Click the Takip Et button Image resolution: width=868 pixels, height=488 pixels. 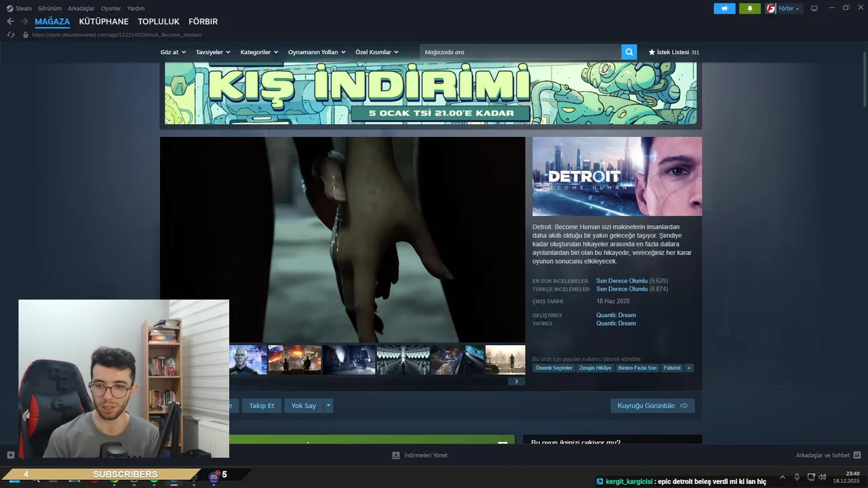(x=262, y=405)
